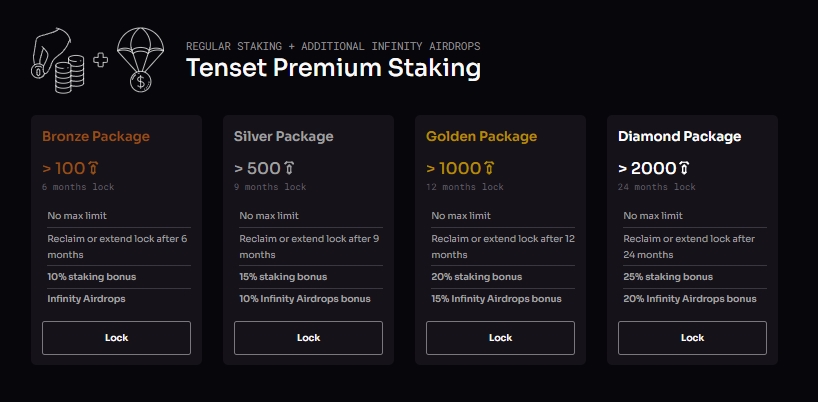This screenshot has height=402, width=818.
Task: Select the Silver Package title
Action: click(284, 137)
